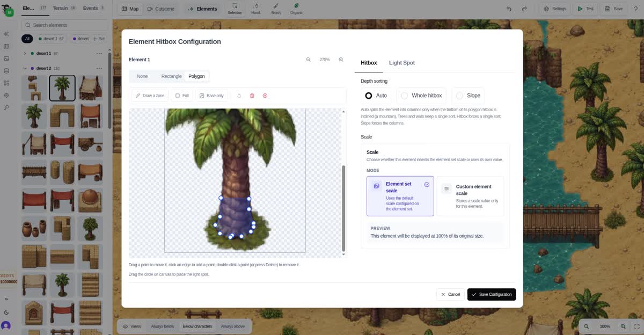Screen dimensions: 644x335
Task: Open the database icon in left sidebar
Action: coord(6,71)
